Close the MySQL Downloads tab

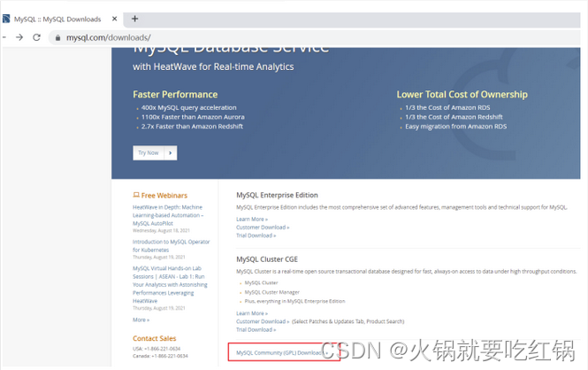click(114, 19)
